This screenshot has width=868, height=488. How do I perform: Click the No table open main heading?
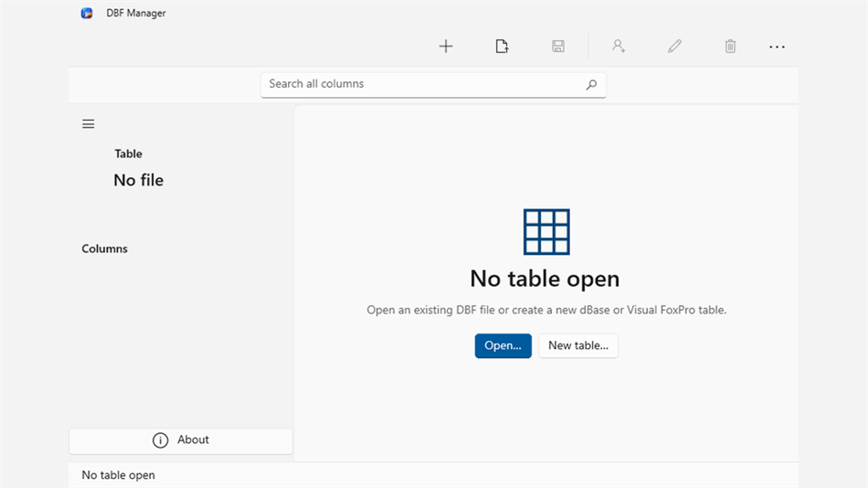[x=545, y=279]
